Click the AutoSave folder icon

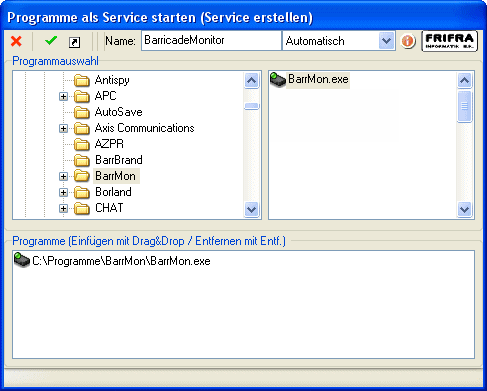click(x=82, y=112)
